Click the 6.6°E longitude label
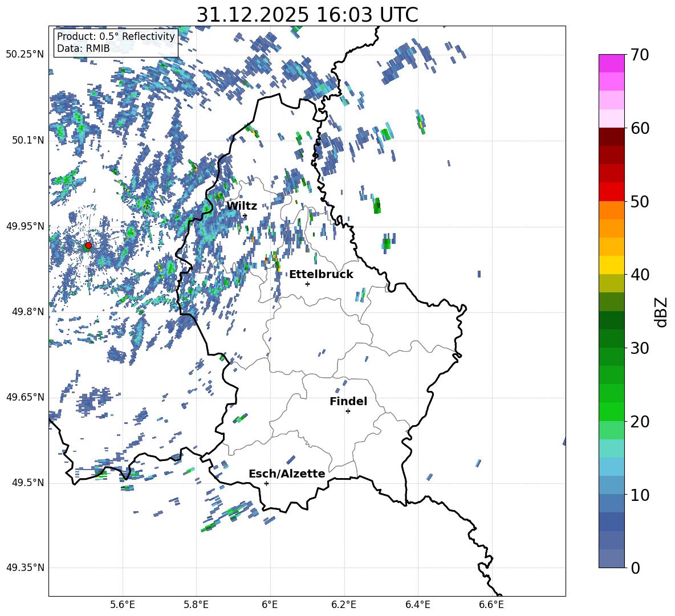The image size is (675, 616). click(x=491, y=605)
